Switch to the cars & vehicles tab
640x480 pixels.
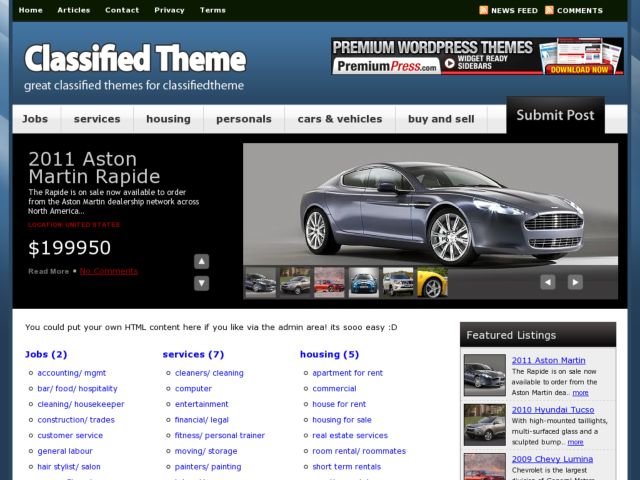click(x=340, y=119)
